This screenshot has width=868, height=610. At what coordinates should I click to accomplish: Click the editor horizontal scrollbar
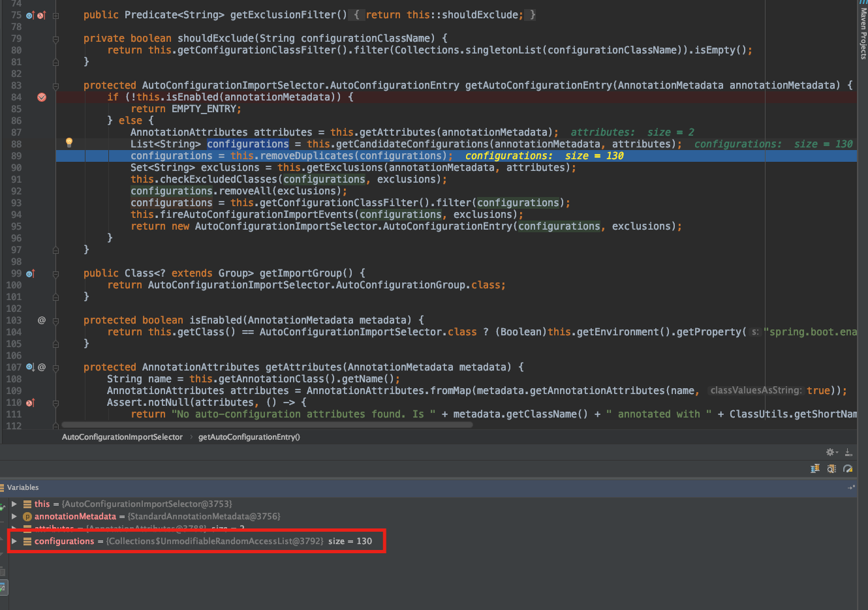267,425
